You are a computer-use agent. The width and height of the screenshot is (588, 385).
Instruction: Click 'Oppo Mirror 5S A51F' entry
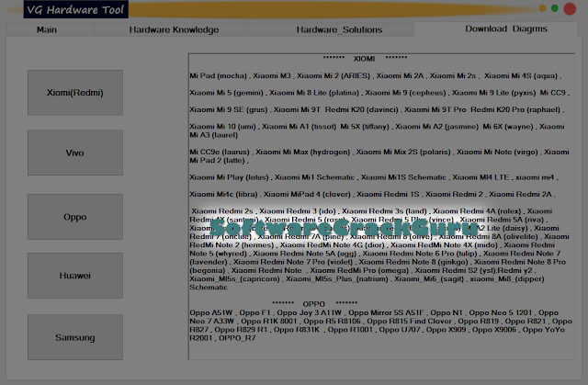[x=386, y=312]
